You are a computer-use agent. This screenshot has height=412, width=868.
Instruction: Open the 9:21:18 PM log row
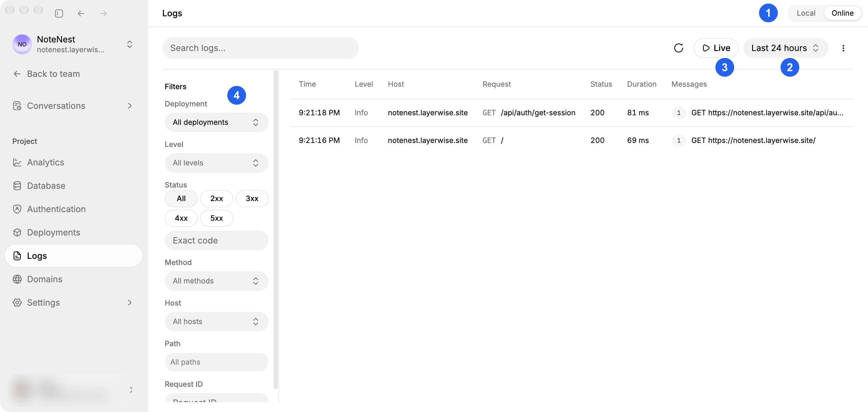tap(572, 113)
